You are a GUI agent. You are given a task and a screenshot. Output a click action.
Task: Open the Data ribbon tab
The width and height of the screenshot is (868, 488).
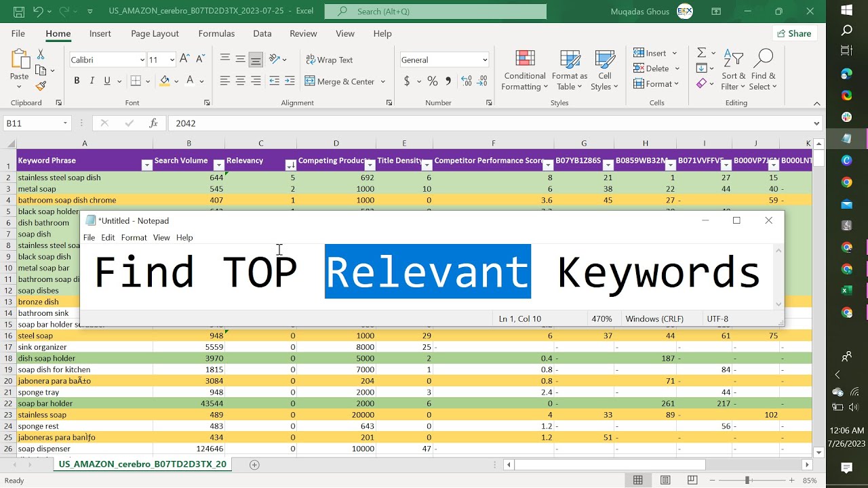click(262, 33)
